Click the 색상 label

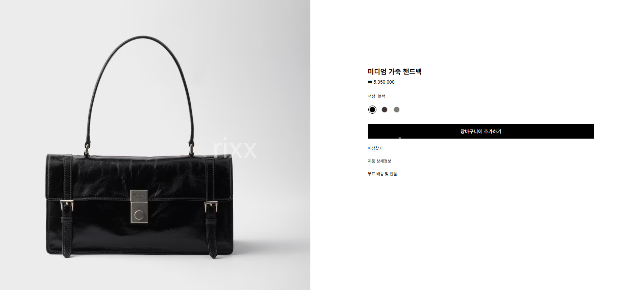coord(371,96)
